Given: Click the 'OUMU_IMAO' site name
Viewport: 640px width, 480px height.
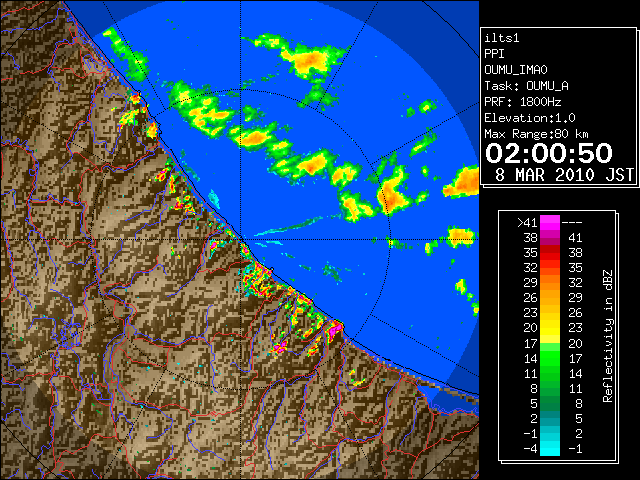Looking at the screenshot, I should tap(516, 70).
